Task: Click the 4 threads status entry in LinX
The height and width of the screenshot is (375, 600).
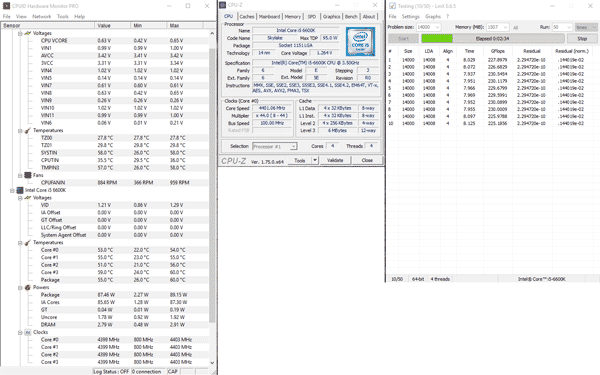Action: point(440,279)
